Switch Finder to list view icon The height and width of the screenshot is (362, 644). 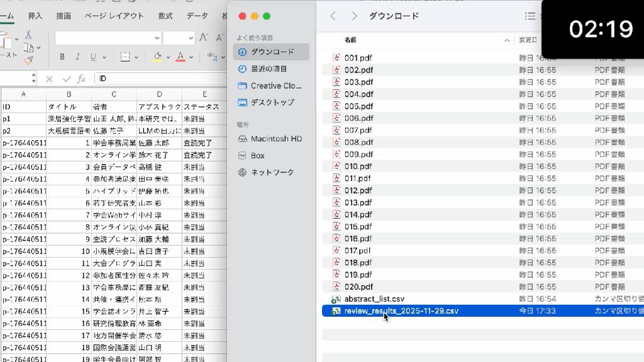530,16
